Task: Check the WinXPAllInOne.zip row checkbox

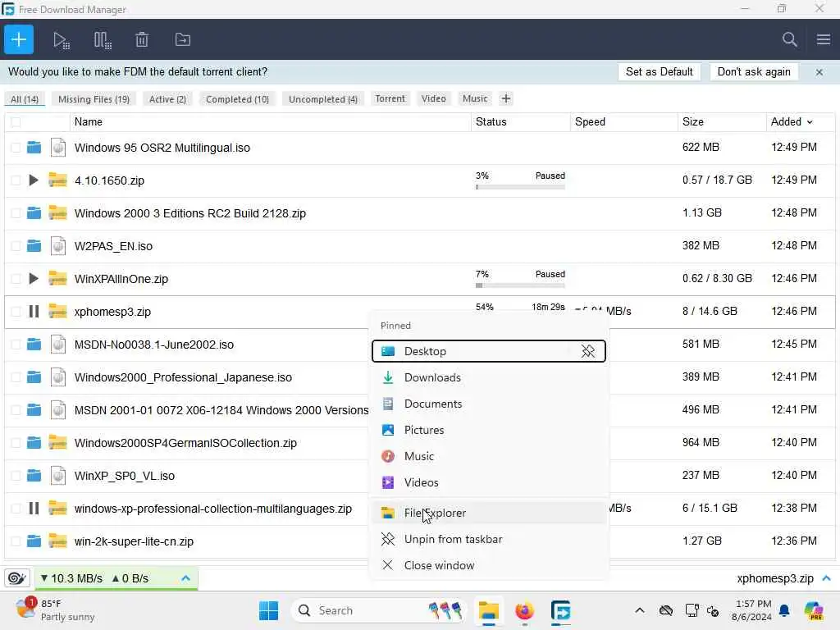Action: (x=16, y=279)
